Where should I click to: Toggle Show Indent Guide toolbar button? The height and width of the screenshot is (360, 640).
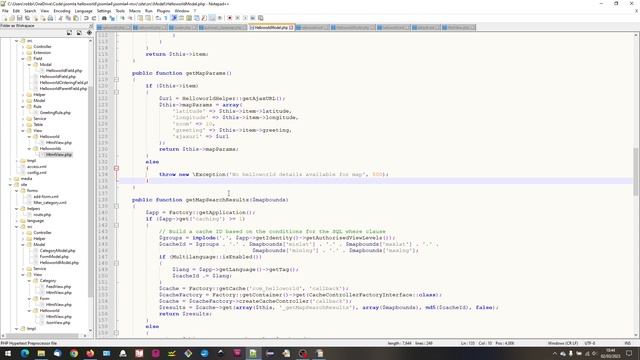tap(173, 18)
